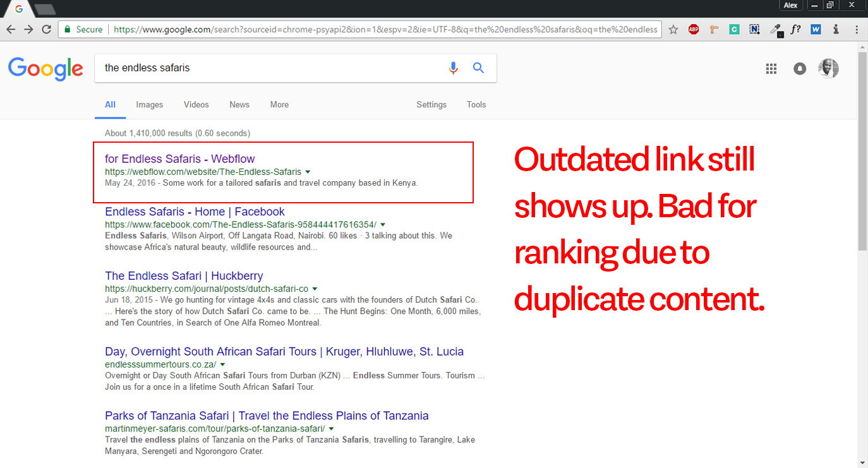The image size is (868, 468).
Task: Expand dropdown arrow beside Webflow result URL
Action: pyautogui.click(x=308, y=172)
